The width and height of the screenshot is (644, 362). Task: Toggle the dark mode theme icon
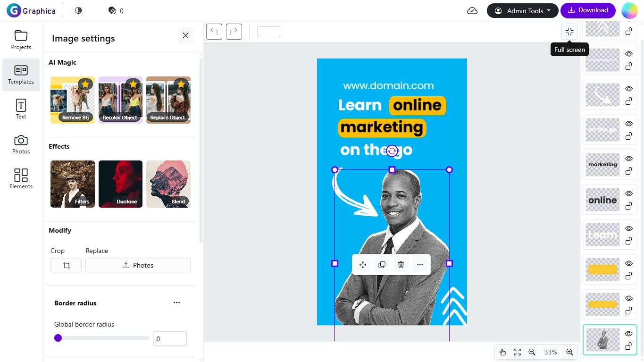[x=78, y=10]
